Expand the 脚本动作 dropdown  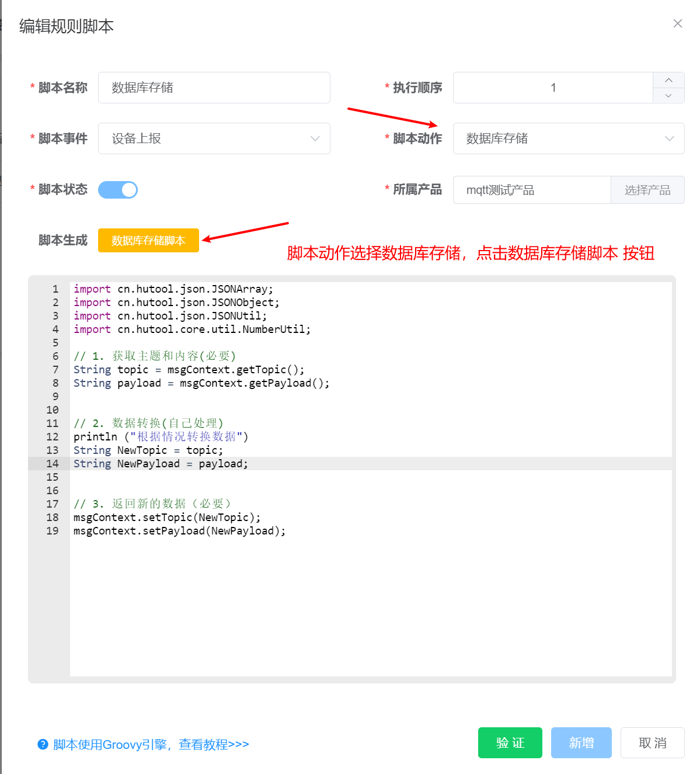coord(568,138)
